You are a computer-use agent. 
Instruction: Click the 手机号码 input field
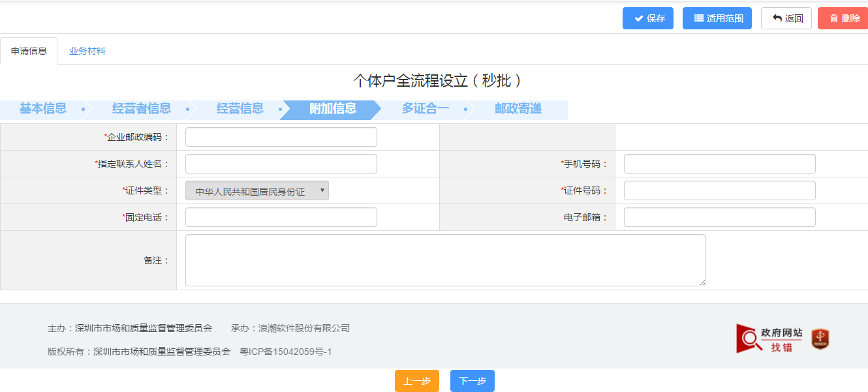pyautogui.click(x=719, y=164)
